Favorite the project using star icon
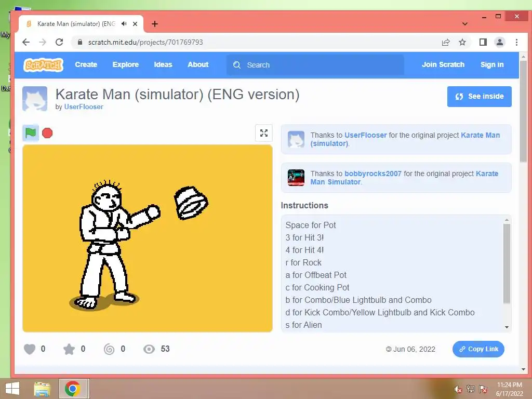 tap(69, 349)
